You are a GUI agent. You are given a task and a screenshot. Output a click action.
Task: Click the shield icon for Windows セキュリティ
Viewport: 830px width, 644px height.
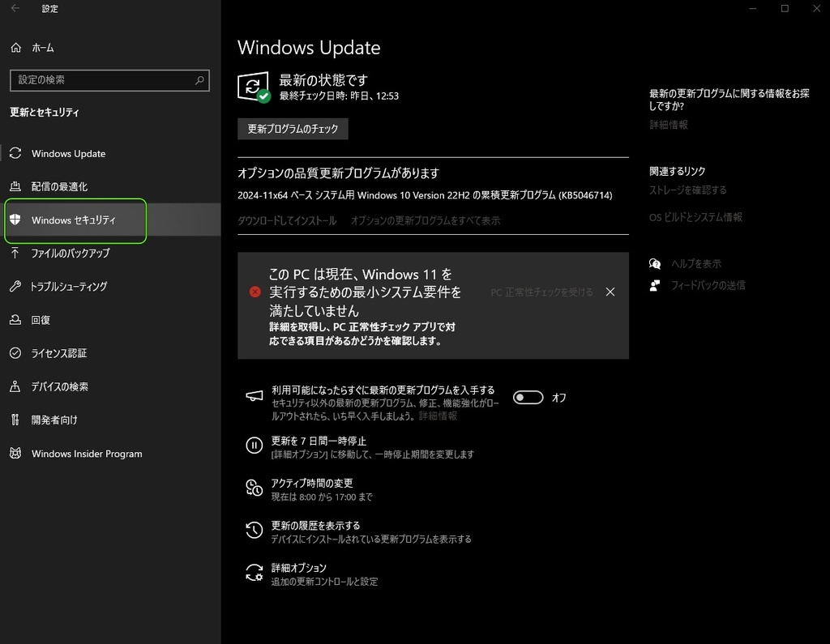[x=15, y=220]
